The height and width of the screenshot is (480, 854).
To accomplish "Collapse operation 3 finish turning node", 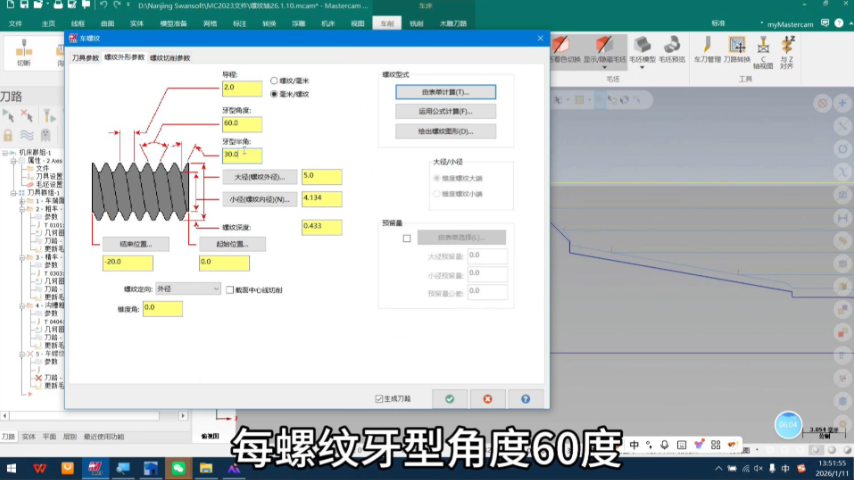I will coord(22,257).
